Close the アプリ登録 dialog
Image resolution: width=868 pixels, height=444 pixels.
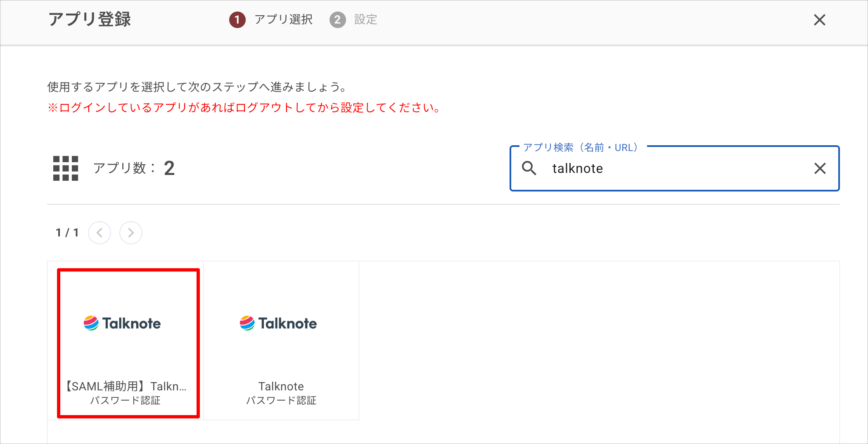click(x=819, y=20)
